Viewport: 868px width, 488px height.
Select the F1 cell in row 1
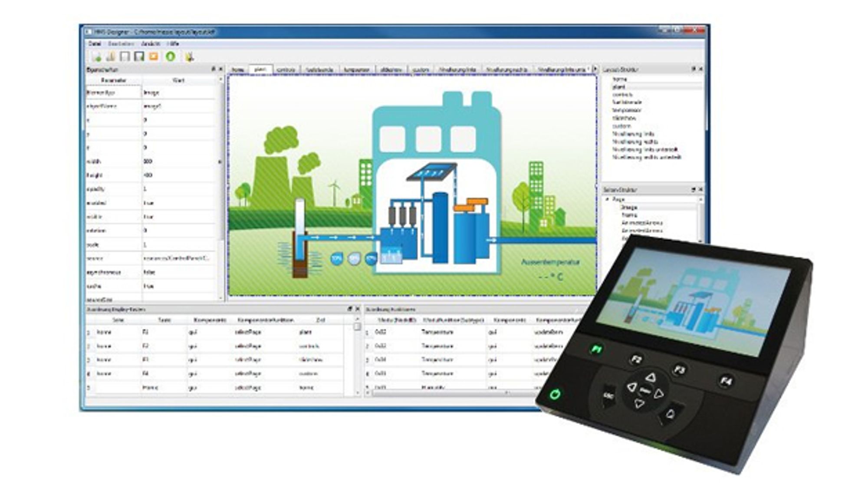[164, 332]
